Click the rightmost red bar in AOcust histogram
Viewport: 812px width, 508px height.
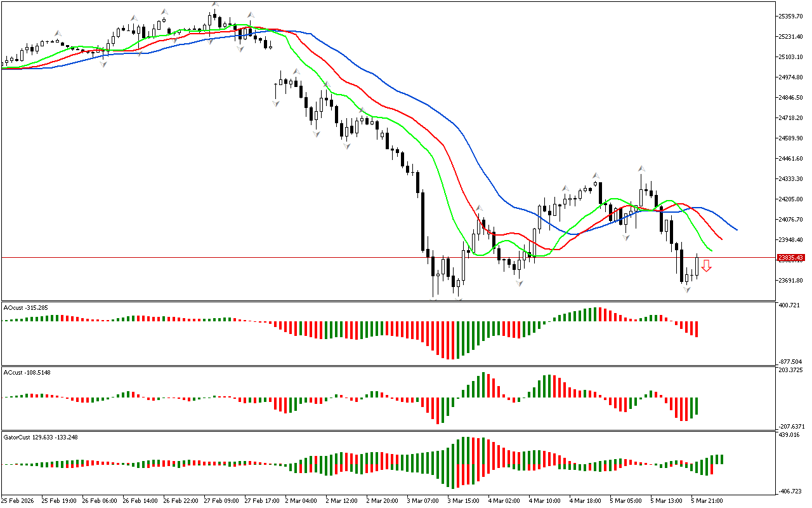point(697,329)
